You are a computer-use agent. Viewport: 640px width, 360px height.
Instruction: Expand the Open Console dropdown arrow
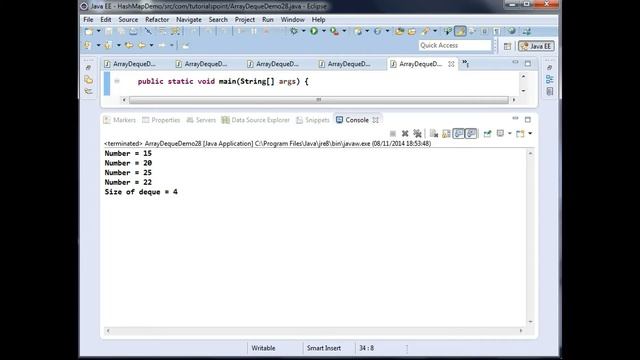click(x=530, y=133)
